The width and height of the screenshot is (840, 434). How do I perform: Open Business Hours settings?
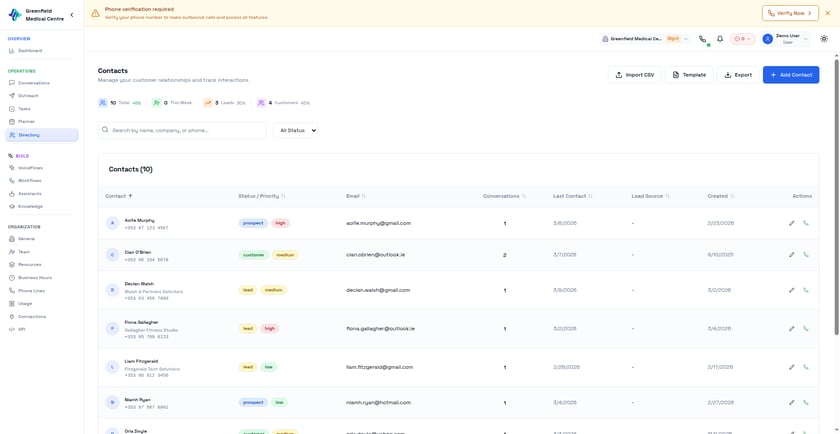click(x=41, y=278)
